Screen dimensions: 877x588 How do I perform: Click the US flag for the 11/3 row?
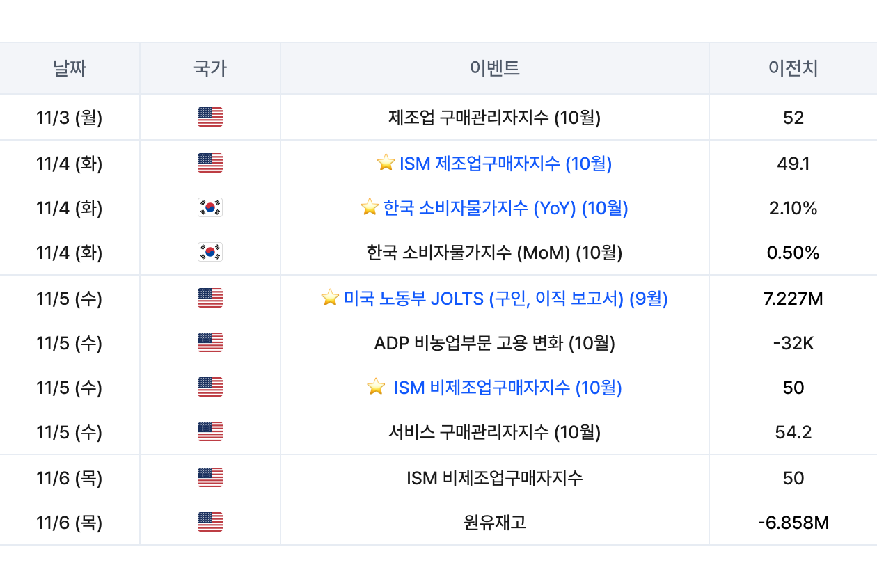coord(210,118)
